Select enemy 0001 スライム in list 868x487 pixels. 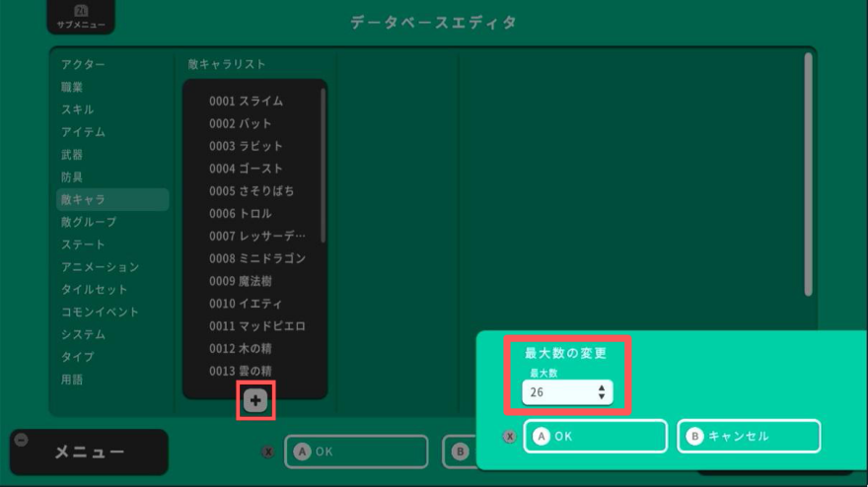point(247,101)
